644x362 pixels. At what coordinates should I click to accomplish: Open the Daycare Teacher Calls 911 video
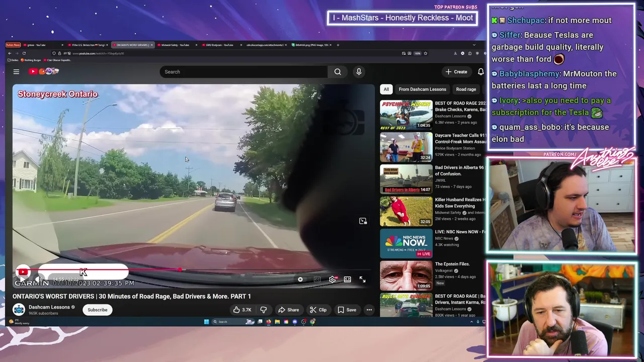click(406, 147)
